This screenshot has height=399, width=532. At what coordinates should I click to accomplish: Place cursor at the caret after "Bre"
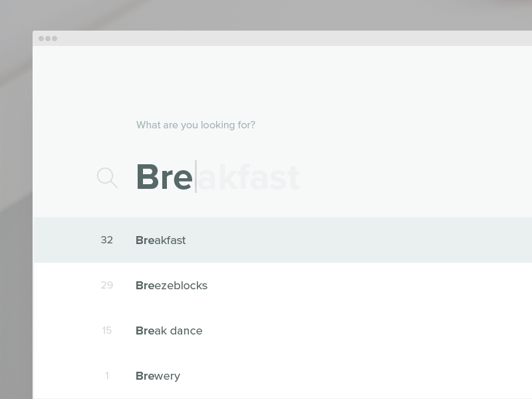[x=196, y=178]
